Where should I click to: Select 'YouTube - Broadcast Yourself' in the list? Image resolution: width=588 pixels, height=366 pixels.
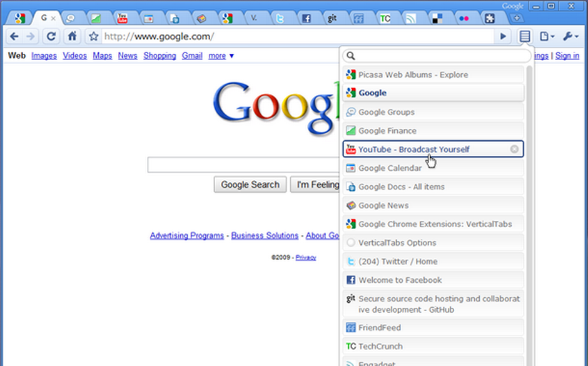point(433,150)
